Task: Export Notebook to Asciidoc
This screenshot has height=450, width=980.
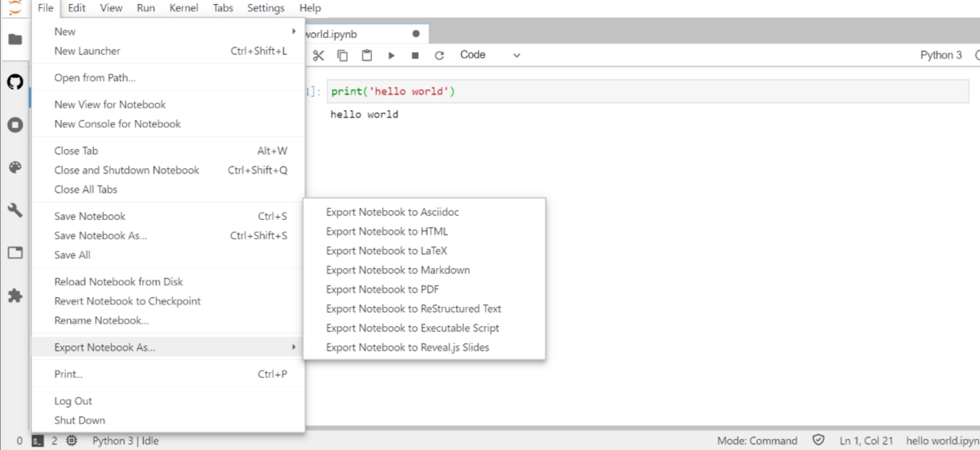Action: coord(424,212)
